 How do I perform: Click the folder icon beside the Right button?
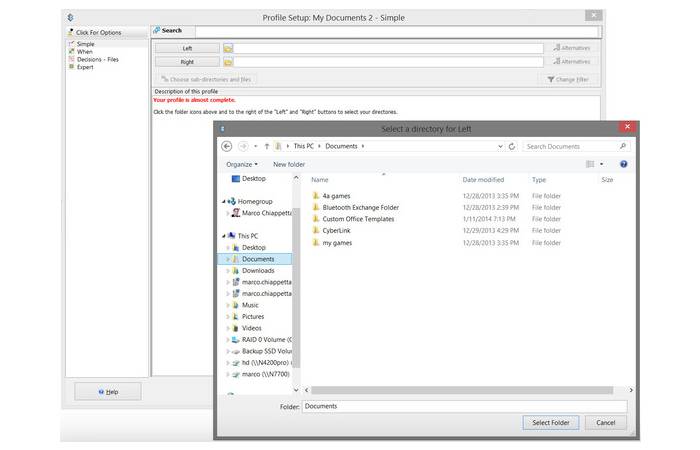tap(228, 62)
